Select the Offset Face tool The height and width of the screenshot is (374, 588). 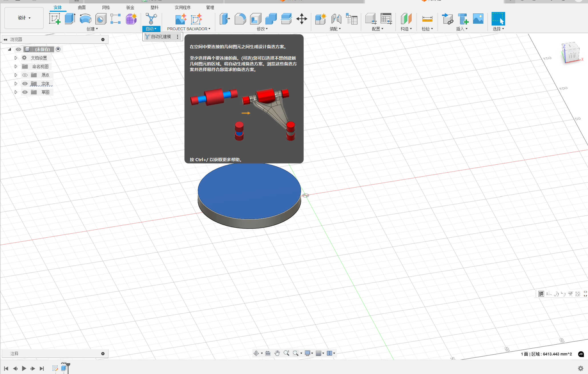coord(286,19)
